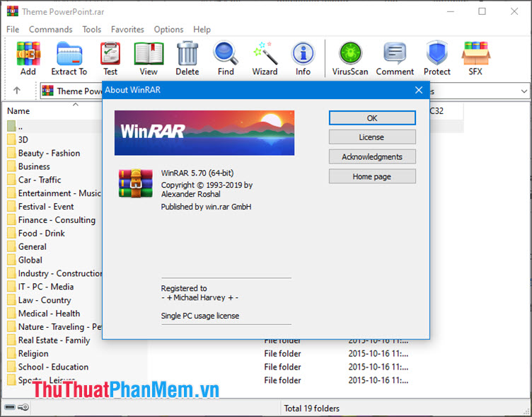Open the Acknowledgments button
Image resolution: width=532 pixels, height=417 pixels.
click(372, 156)
